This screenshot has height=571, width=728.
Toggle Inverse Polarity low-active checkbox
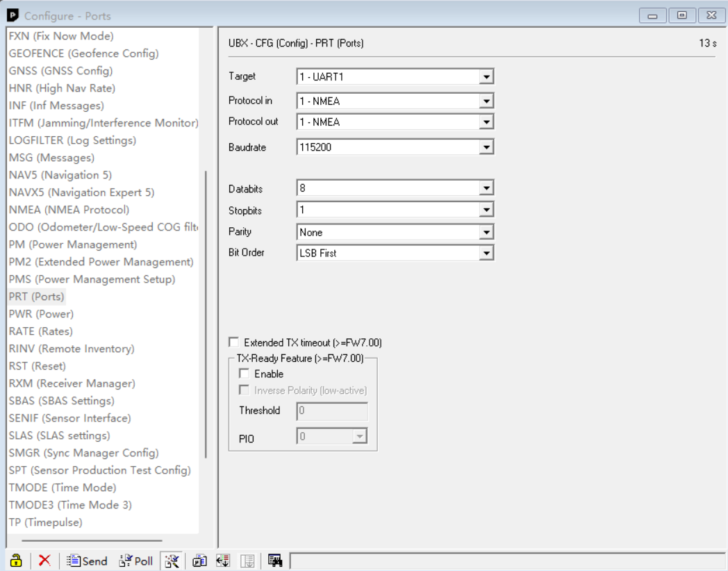pos(242,389)
